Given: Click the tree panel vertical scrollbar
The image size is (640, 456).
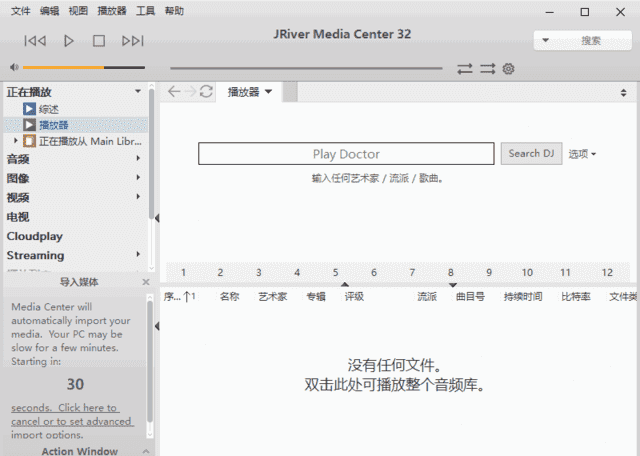Looking at the screenshot, I should coord(151,153).
